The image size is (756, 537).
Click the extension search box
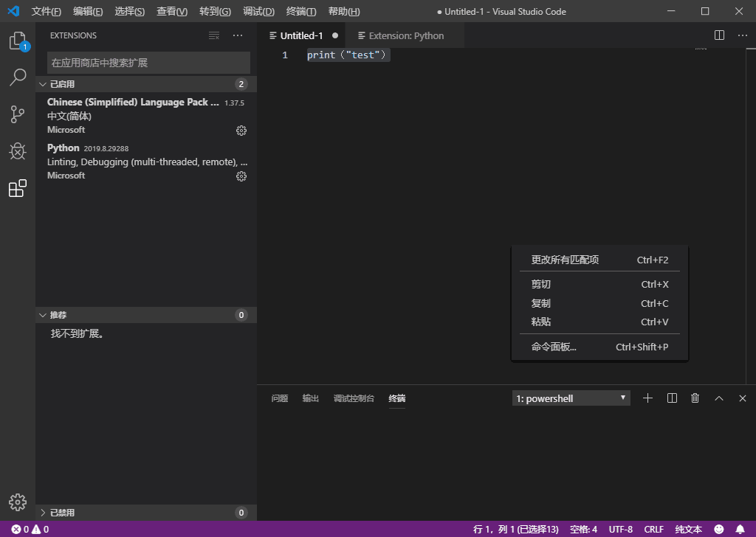tap(148, 63)
